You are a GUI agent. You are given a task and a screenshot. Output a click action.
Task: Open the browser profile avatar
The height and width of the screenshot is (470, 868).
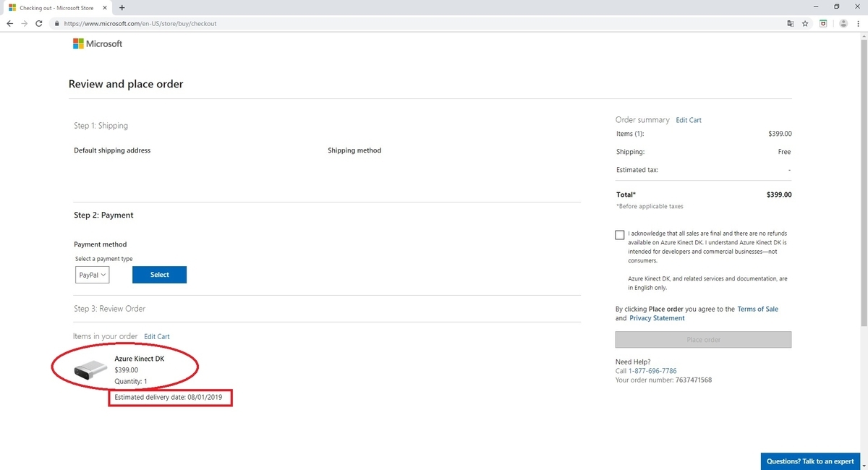[843, 23]
